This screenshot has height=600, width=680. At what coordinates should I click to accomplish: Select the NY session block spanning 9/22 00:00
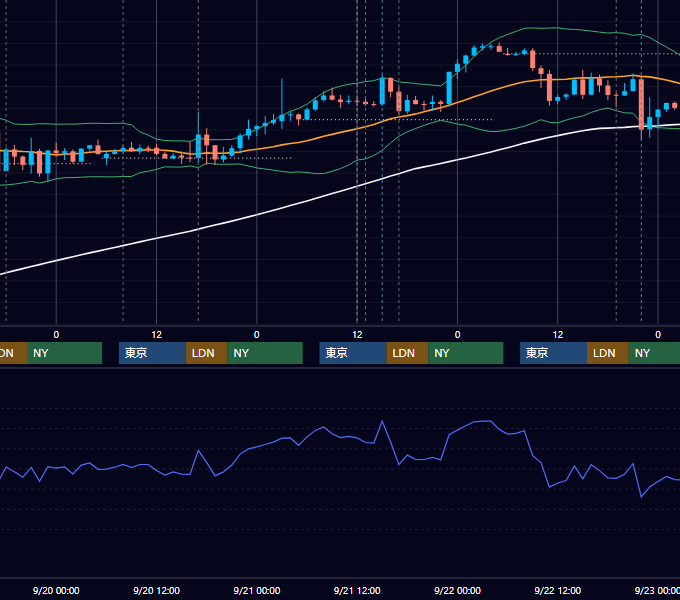466,353
